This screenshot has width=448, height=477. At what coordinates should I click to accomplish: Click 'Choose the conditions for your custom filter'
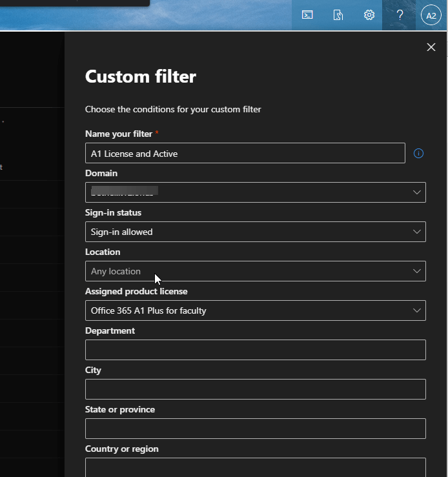tap(173, 109)
